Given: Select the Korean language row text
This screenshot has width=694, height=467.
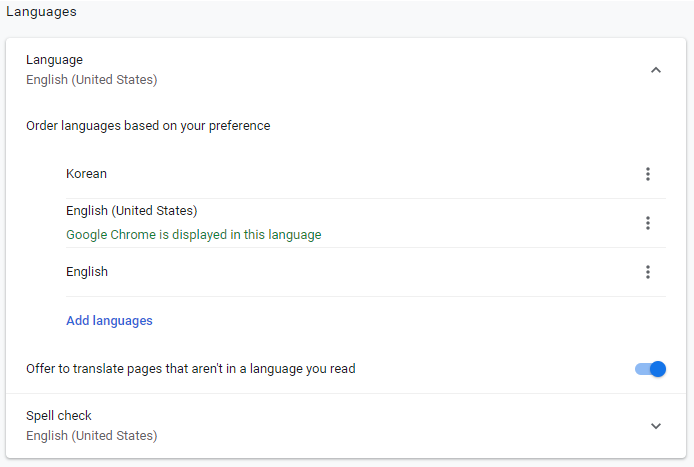Looking at the screenshot, I should (x=86, y=174).
